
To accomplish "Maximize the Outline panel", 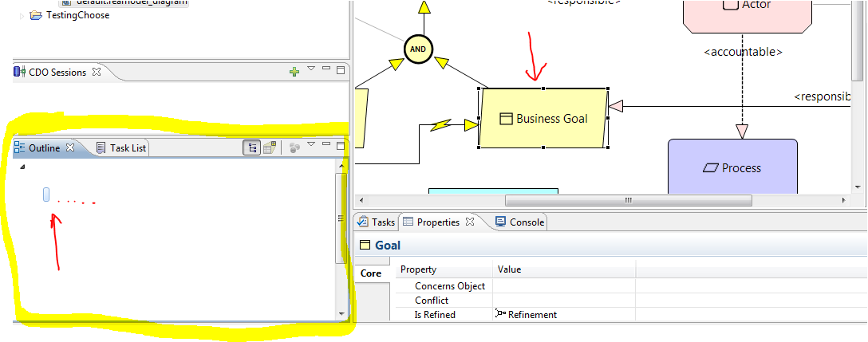I will (341, 146).
